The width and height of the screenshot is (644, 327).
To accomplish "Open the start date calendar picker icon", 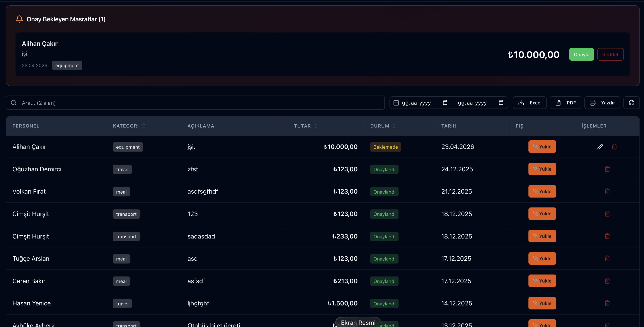I will [445, 103].
